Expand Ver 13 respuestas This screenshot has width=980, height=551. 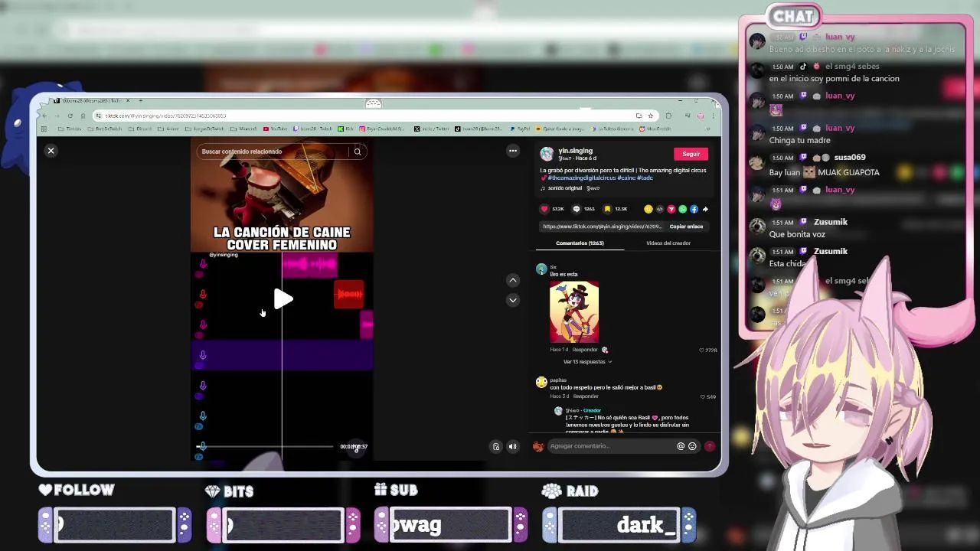[x=586, y=362]
